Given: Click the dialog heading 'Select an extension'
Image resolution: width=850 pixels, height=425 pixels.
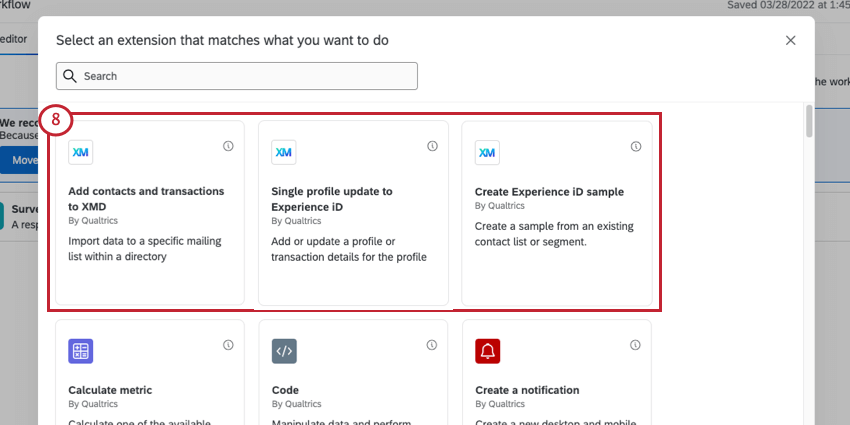Looking at the screenshot, I should click(222, 40).
